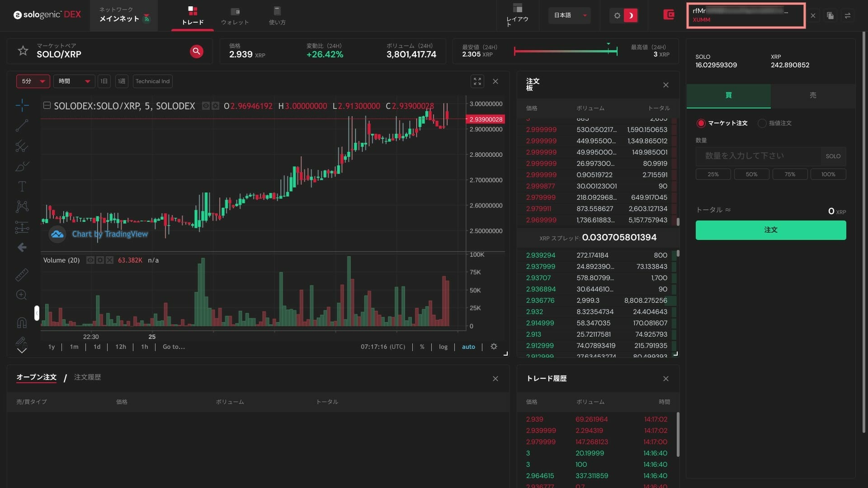This screenshot has width=868, height=488.
Task: Select the マーケット注文 radio button
Action: 701,123
